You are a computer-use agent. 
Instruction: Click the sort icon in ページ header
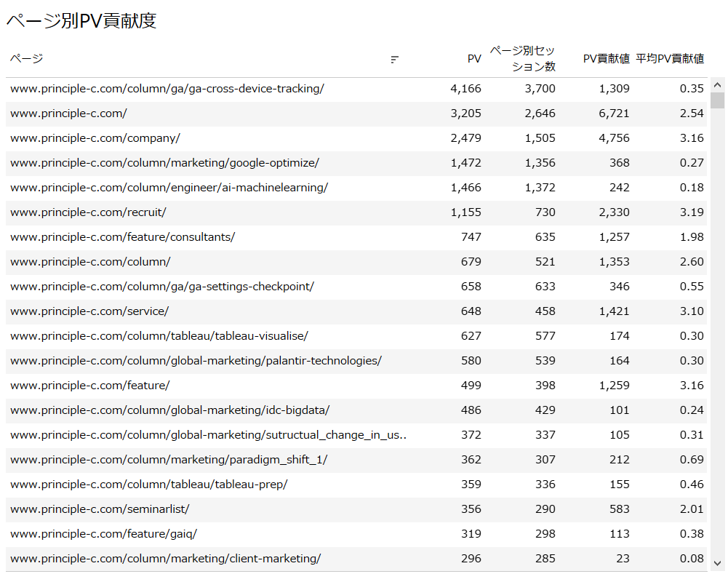(x=395, y=60)
